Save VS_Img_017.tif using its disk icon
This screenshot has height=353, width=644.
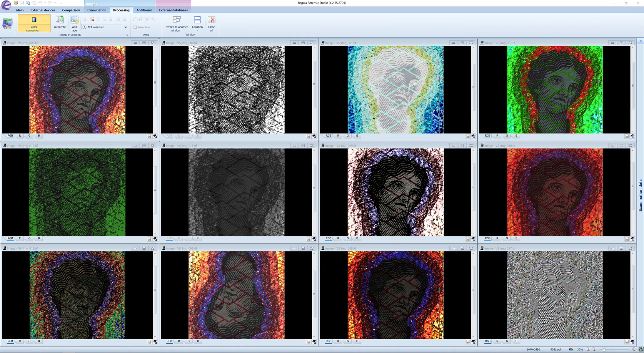627,342
